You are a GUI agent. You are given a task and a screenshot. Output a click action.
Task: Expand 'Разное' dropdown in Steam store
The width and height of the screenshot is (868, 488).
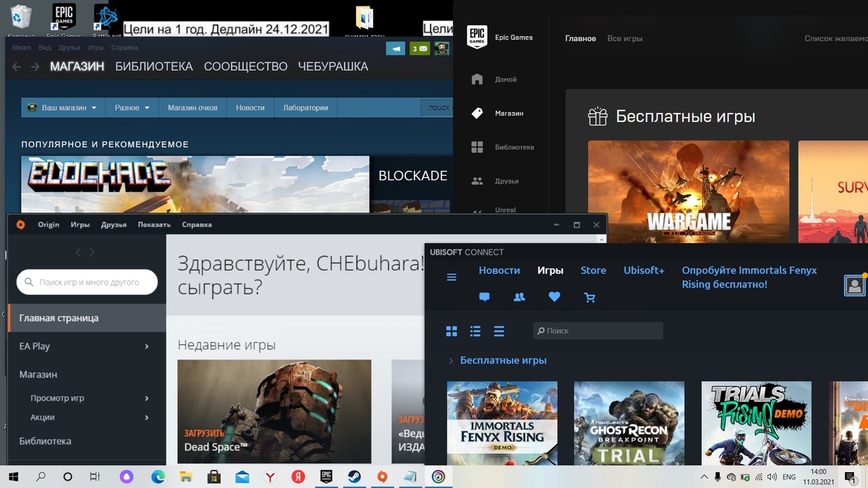(x=132, y=108)
